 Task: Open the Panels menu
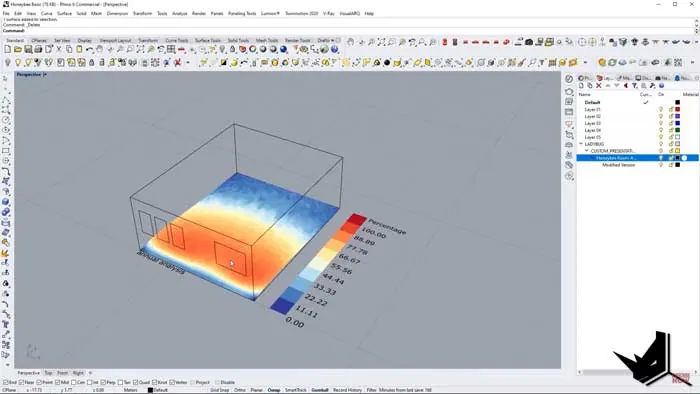click(x=217, y=13)
